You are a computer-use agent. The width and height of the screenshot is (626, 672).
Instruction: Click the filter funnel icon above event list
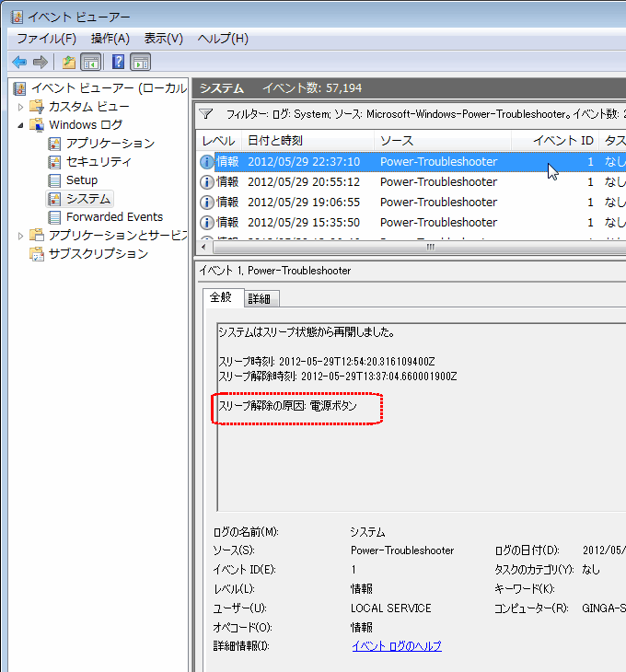click(206, 114)
